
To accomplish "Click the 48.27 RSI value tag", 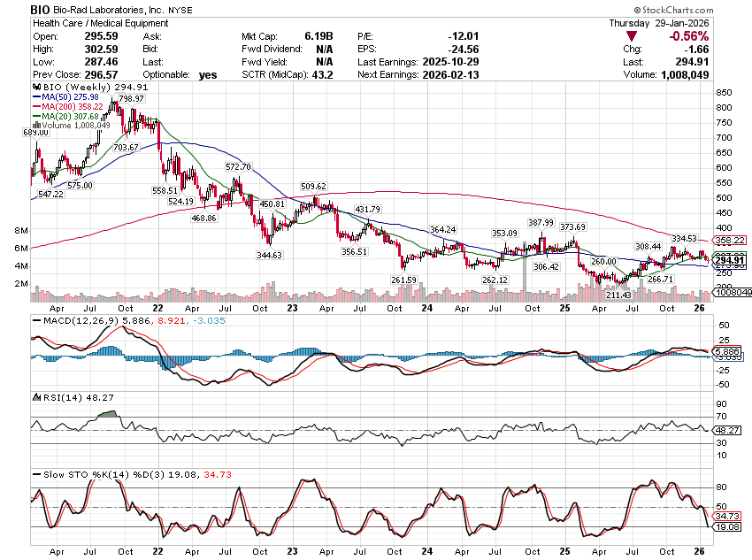I will pyautogui.click(x=728, y=430).
